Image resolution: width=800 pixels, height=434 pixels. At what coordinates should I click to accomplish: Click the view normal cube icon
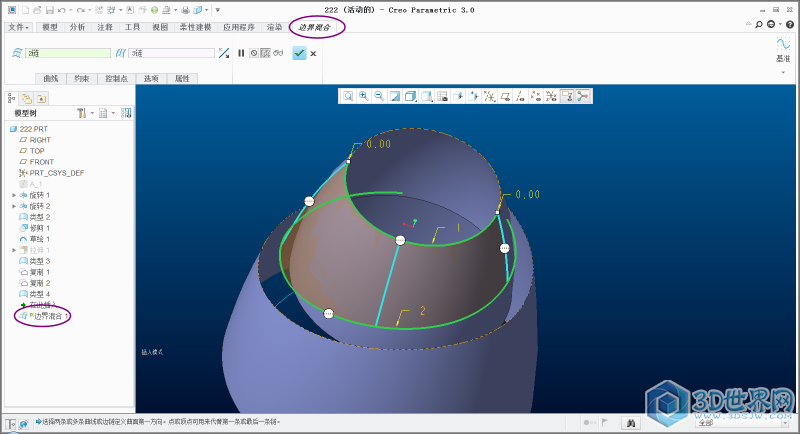pos(473,96)
